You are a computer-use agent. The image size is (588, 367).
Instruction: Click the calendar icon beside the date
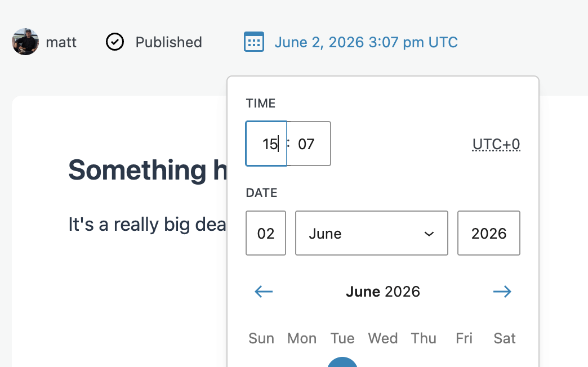tap(254, 42)
